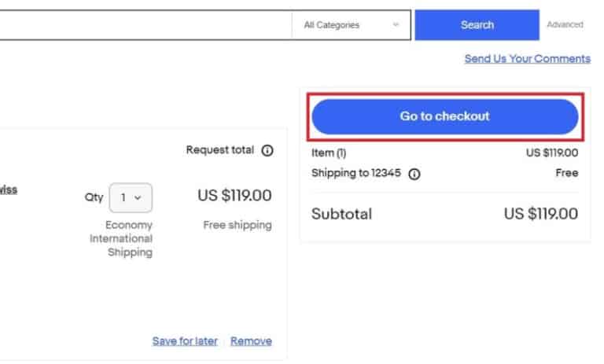The image size is (604, 364).
Task: Remove the item from cart
Action: 251,341
